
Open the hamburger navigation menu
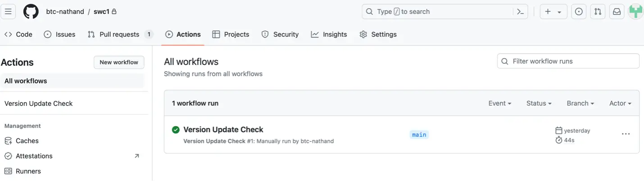click(8, 12)
